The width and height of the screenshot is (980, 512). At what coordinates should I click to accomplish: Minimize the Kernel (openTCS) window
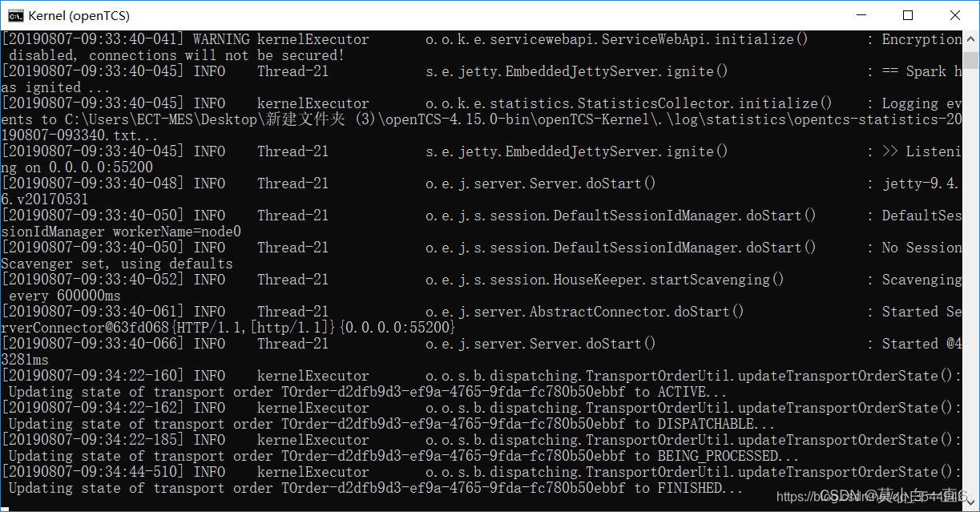point(861,15)
